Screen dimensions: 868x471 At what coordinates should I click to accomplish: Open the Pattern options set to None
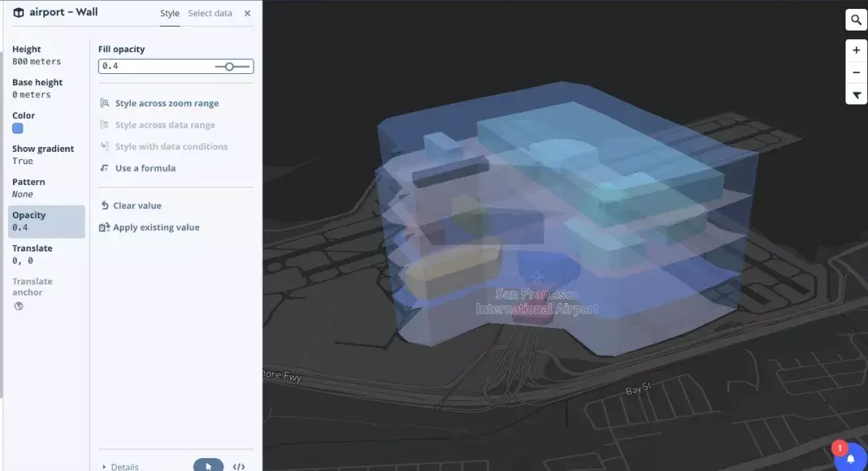pos(28,187)
